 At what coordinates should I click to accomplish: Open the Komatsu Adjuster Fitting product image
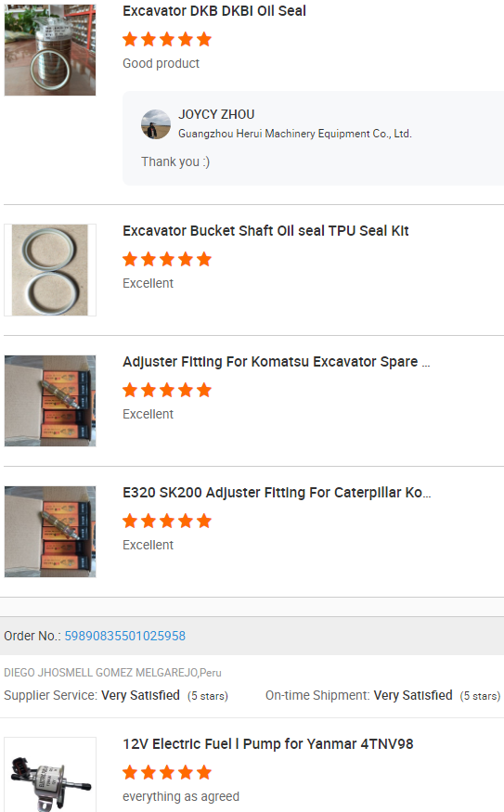coord(50,401)
